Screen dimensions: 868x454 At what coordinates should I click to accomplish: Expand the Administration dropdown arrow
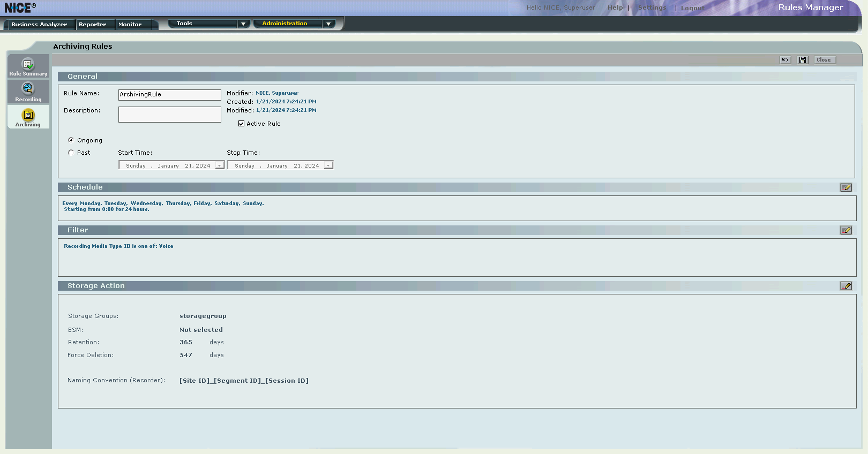(328, 24)
